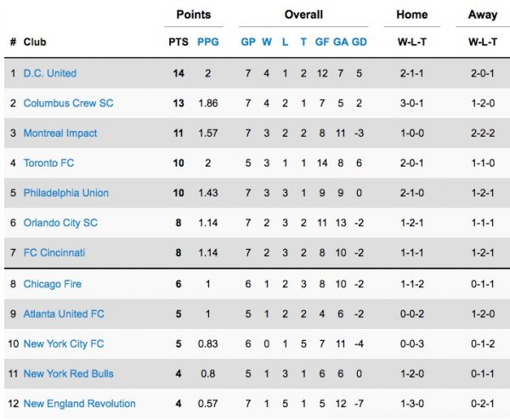The width and height of the screenshot is (510, 420).
Task: Sort table by PPG column header
Action: (x=207, y=42)
